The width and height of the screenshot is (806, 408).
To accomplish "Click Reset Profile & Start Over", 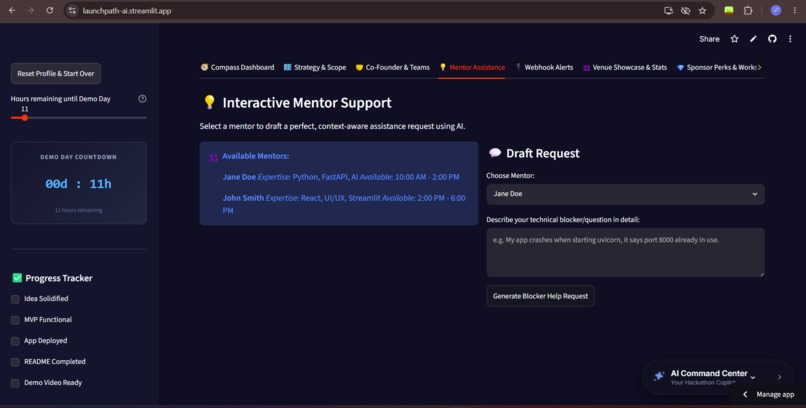I will point(56,73).
